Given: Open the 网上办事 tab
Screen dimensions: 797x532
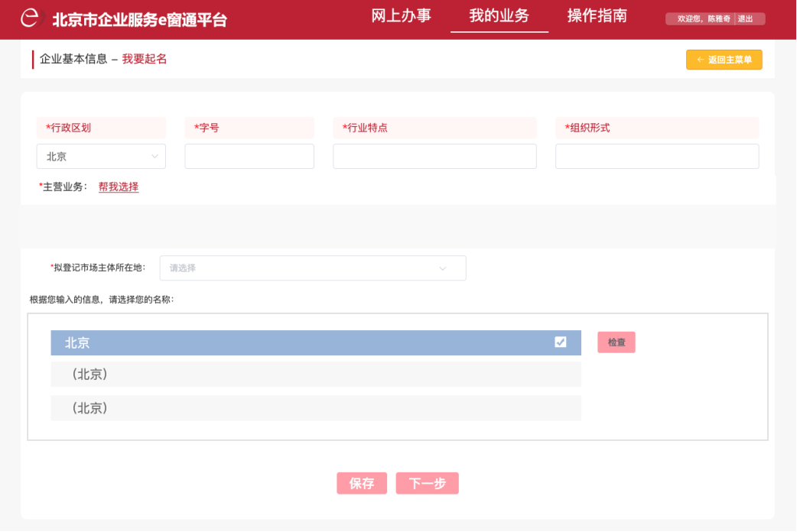Looking at the screenshot, I should coord(401,16).
